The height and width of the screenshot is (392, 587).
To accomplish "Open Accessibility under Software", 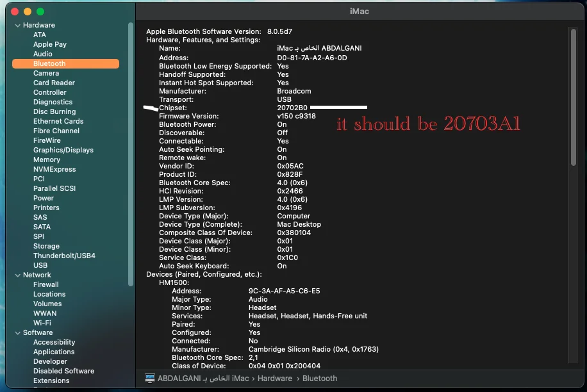I will pyautogui.click(x=54, y=342).
